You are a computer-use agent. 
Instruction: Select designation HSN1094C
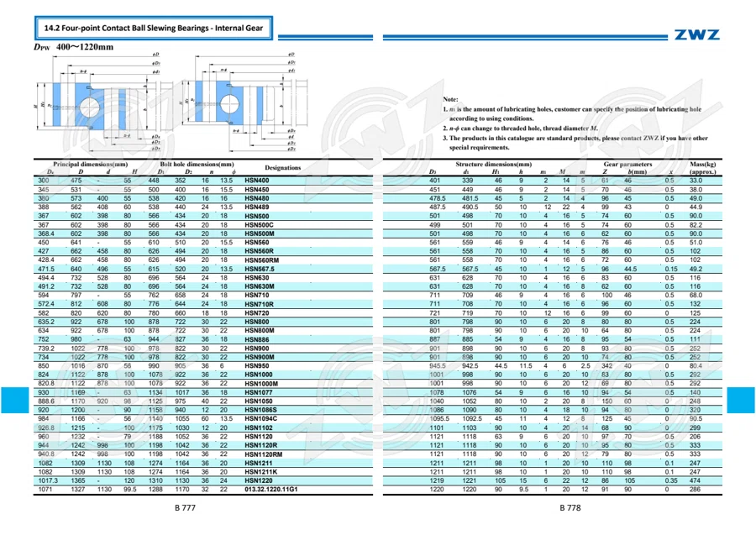point(261,419)
